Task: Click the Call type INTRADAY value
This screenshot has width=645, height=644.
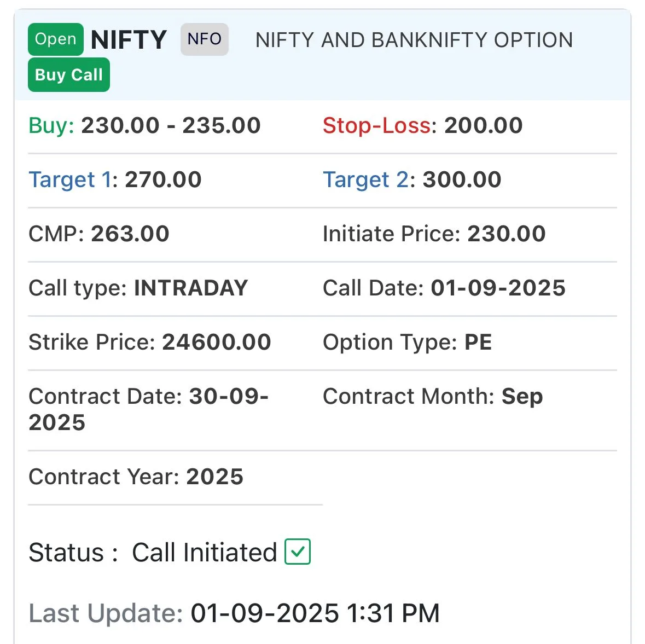Action: click(191, 288)
